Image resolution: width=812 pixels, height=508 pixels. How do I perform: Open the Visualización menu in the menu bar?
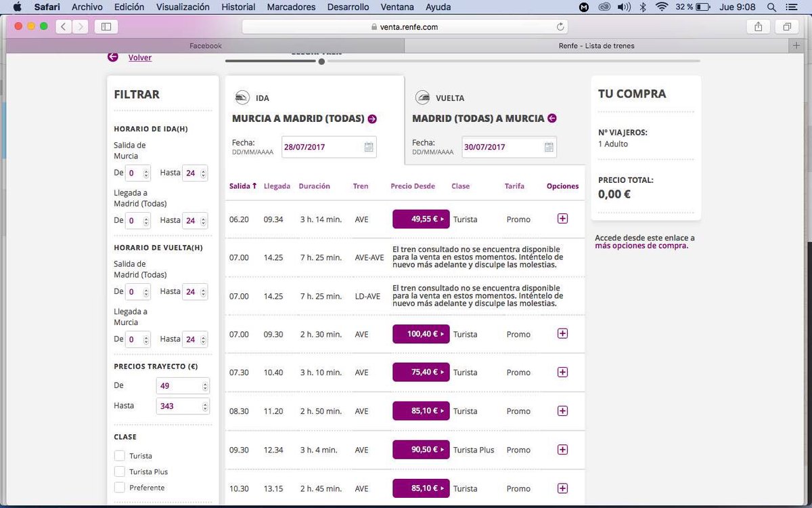coord(182,7)
